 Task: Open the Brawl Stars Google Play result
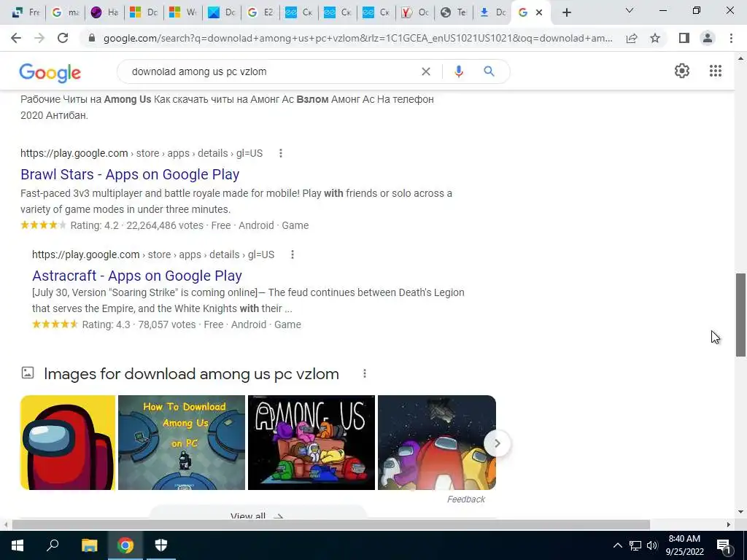pos(130,174)
